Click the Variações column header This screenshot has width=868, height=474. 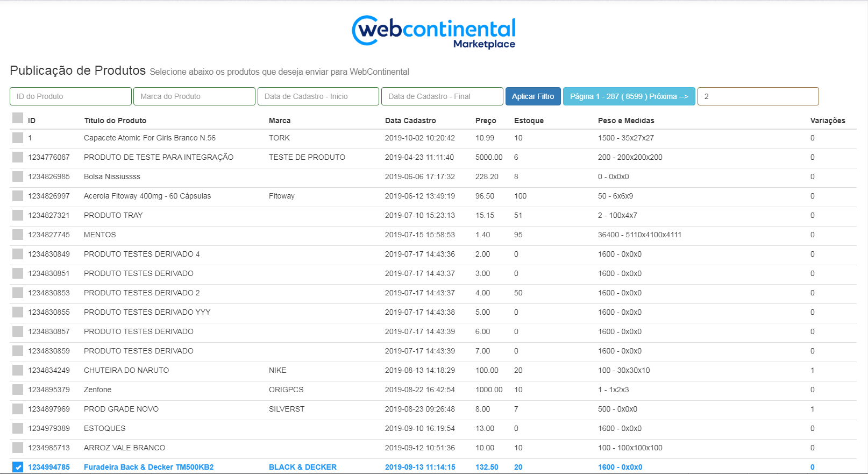coord(828,121)
